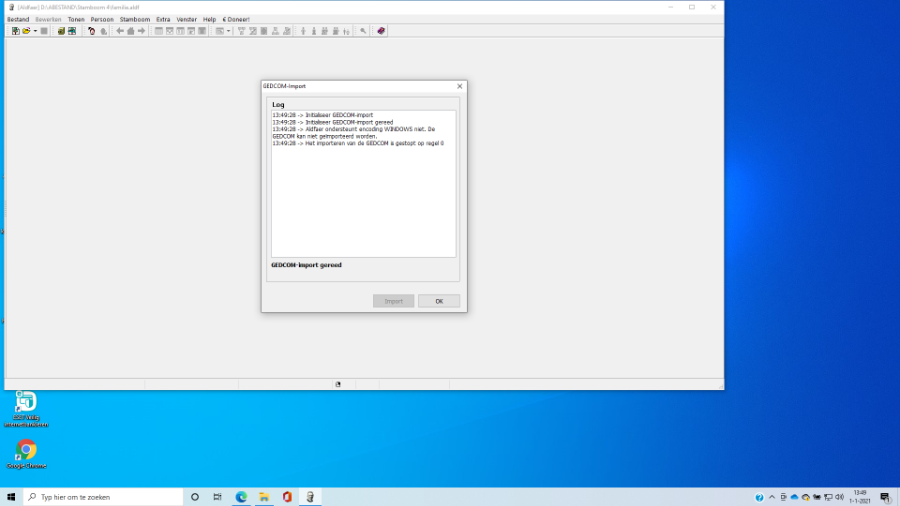Close the GEDCOM-import dialog window

[459, 86]
